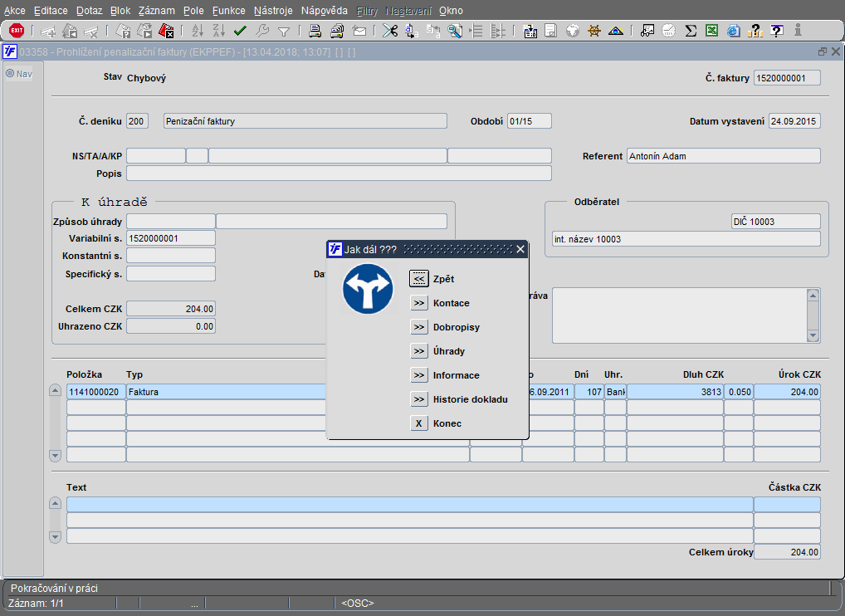The image size is (845, 616).
Task: Close the Jak dál dialog window
Action: point(520,249)
